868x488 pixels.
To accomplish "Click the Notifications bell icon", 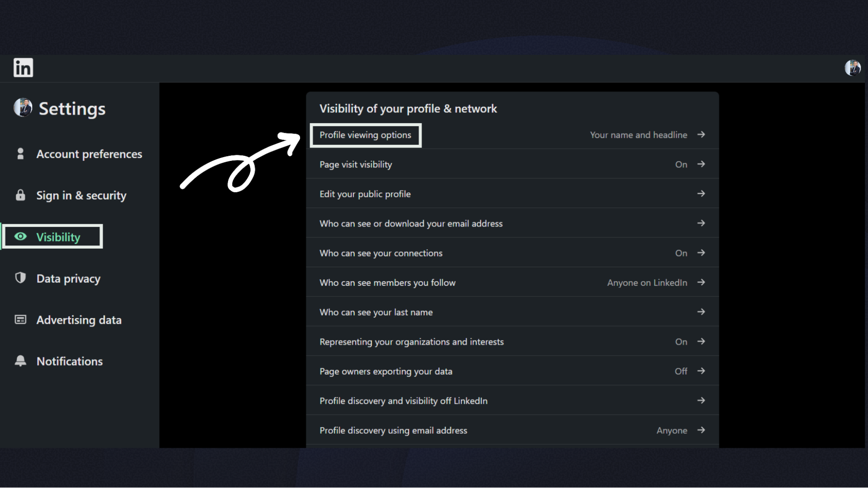I will tap(20, 361).
